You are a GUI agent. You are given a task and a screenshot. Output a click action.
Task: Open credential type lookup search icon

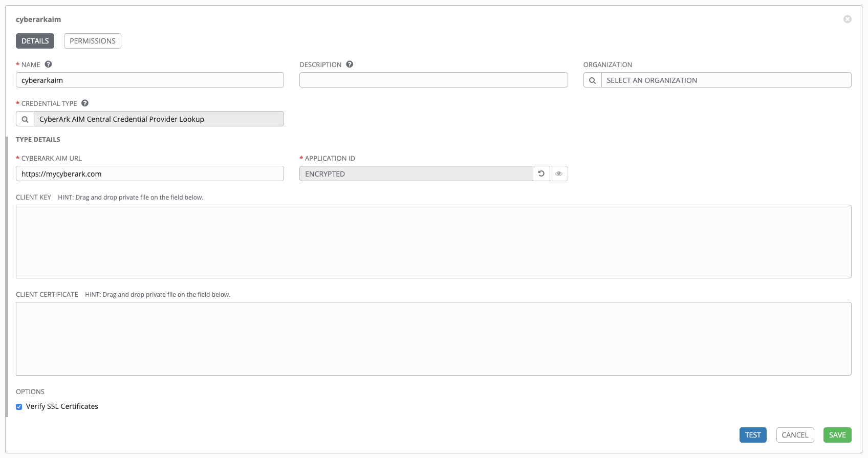click(x=25, y=119)
